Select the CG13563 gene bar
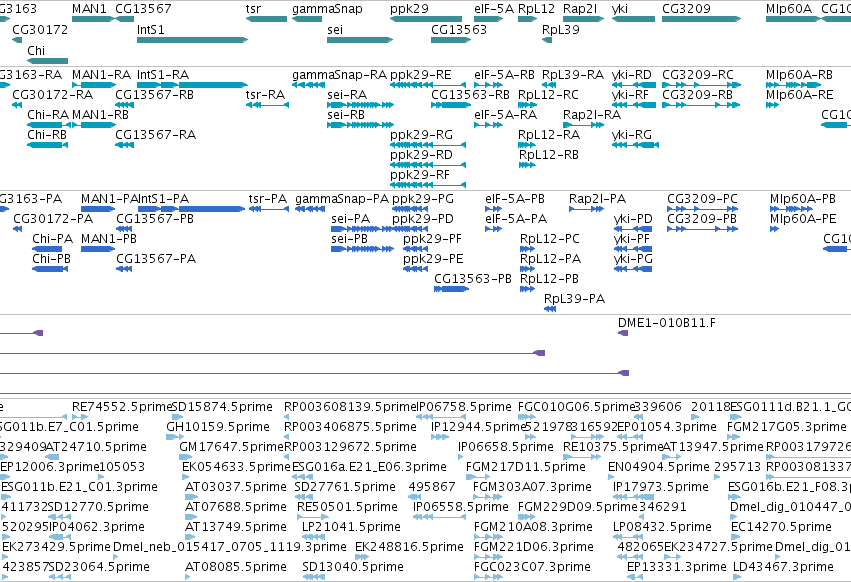The width and height of the screenshot is (851, 582). [x=451, y=40]
